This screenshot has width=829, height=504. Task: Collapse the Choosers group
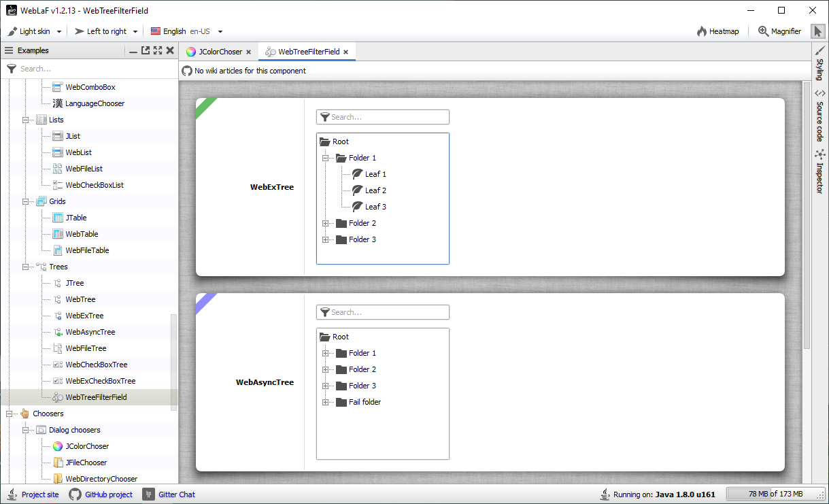10,414
